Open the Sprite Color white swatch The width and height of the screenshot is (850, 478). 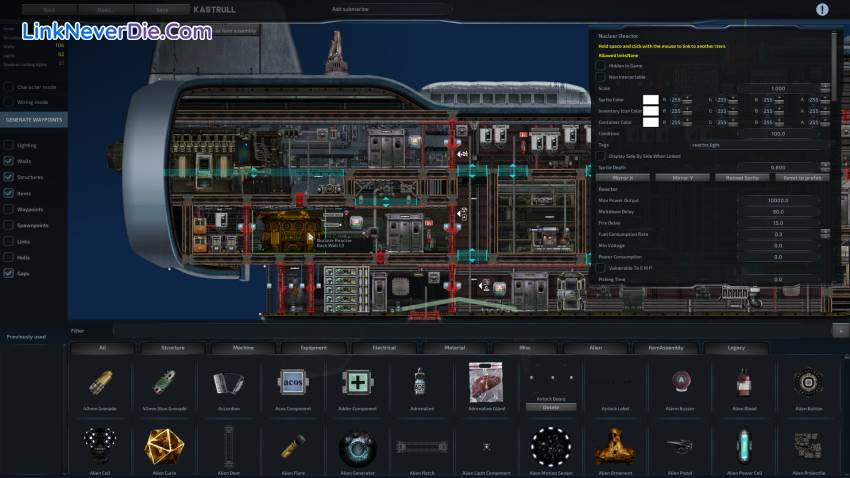(651, 100)
